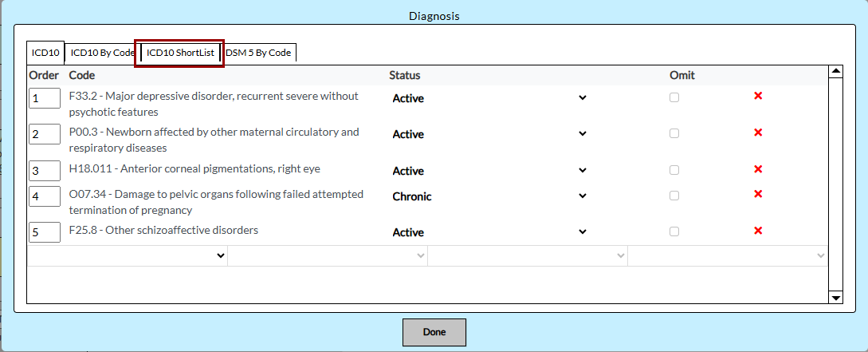Delete the F33.2 Major depressive disorder row

click(758, 96)
